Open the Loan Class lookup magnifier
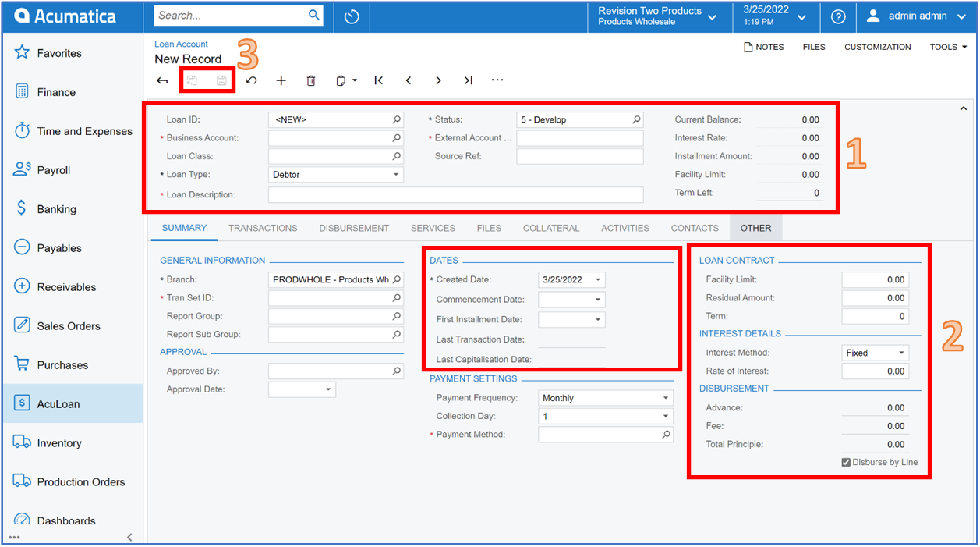Image resolution: width=980 pixels, height=547 pixels. [396, 157]
